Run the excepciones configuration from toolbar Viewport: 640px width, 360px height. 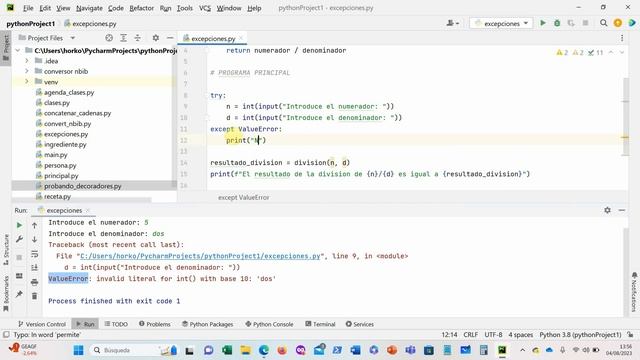coord(543,23)
